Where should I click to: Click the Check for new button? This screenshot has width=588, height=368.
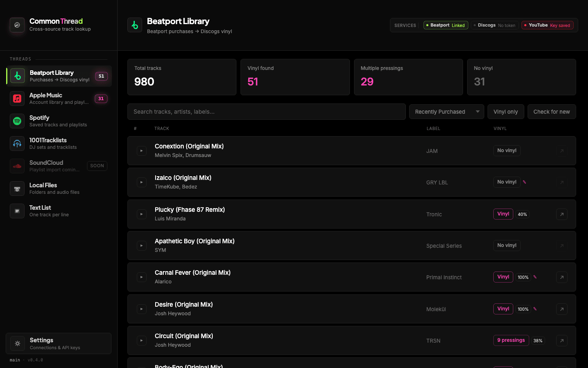pyautogui.click(x=552, y=112)
